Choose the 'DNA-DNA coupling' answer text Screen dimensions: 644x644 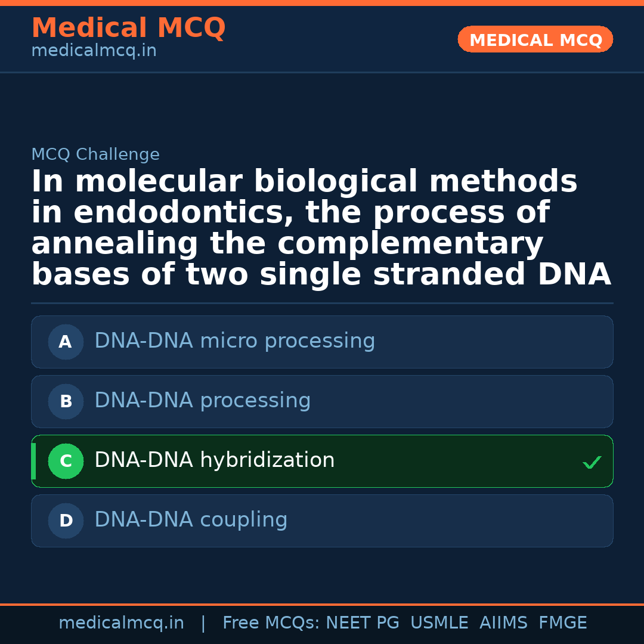pos(191,520)
